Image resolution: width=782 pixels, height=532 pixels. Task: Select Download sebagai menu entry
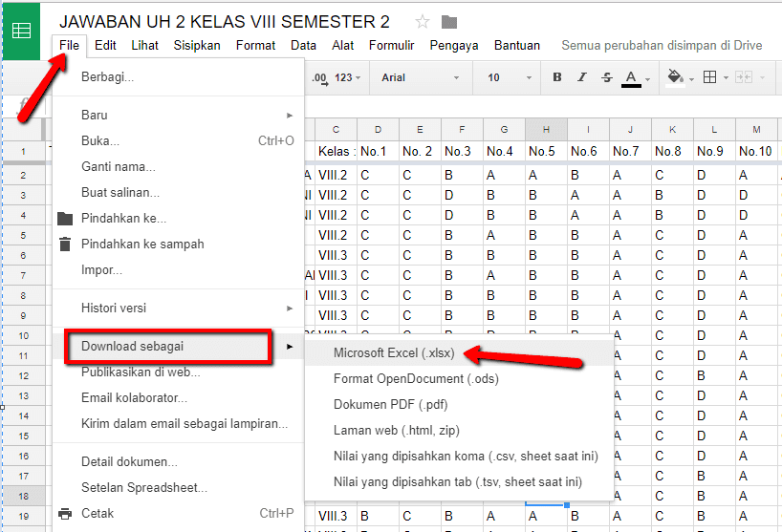178,346
